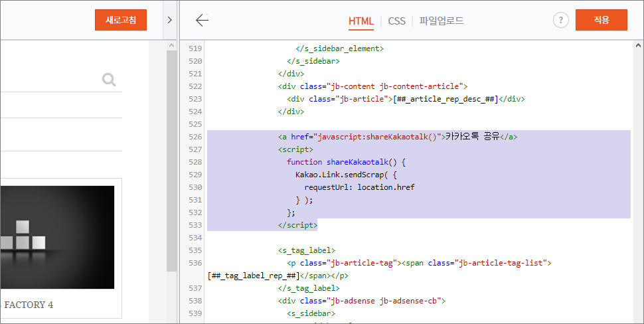Click the '[##_tag_label_rep_##]' placeholder text
The image size is (644, 324).
(x=254, y=276)
